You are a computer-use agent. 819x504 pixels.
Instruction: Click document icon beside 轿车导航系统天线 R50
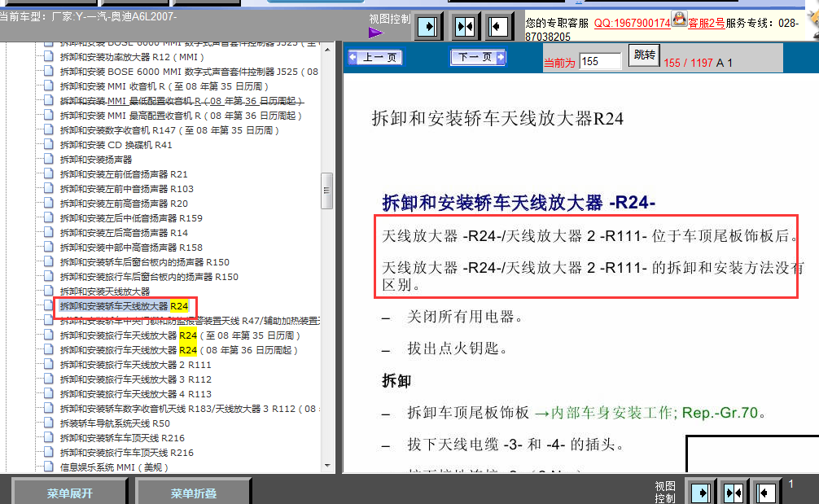pos(49,422)
